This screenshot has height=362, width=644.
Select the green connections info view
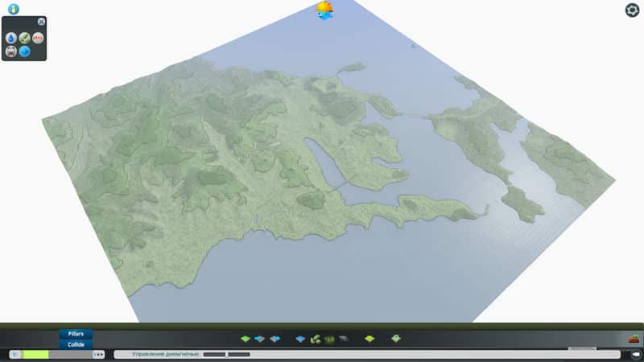click(25, 38)
